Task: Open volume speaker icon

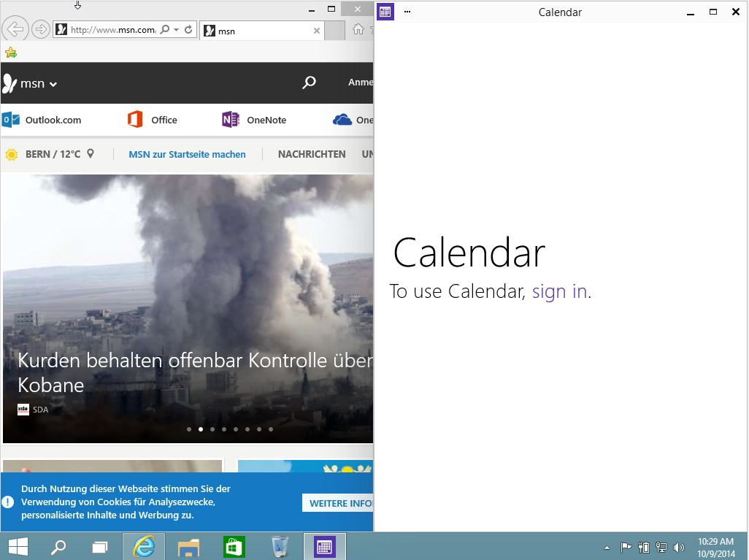Action: 678,547
